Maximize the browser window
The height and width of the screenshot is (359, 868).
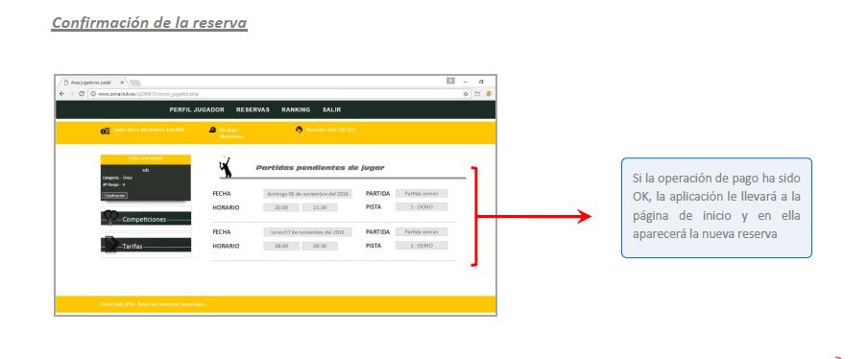pos(481,82)
